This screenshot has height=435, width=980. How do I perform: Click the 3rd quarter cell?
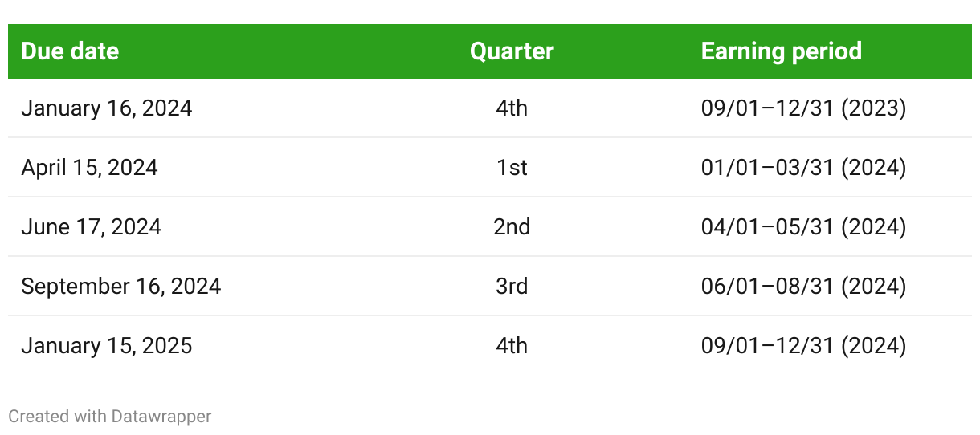tap(512, 286)
